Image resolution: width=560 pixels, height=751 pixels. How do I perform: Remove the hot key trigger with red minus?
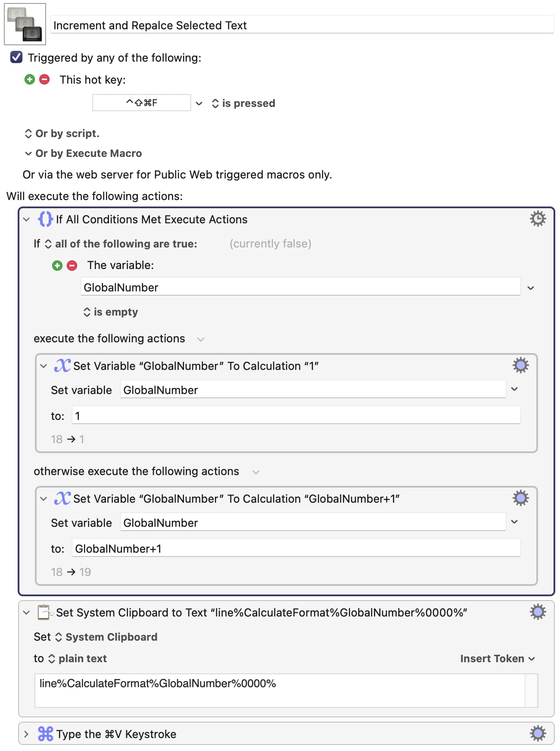(x=44, y=79)
